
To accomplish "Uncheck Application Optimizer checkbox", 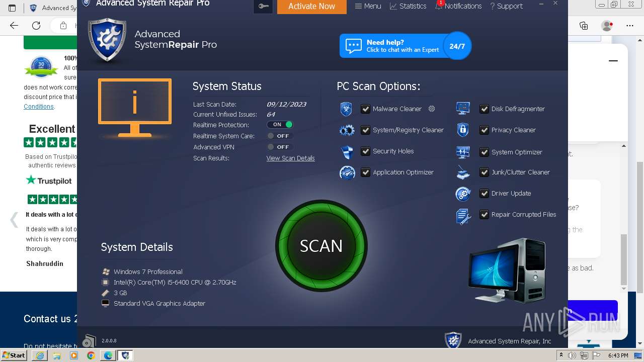I will pos(365,172).
